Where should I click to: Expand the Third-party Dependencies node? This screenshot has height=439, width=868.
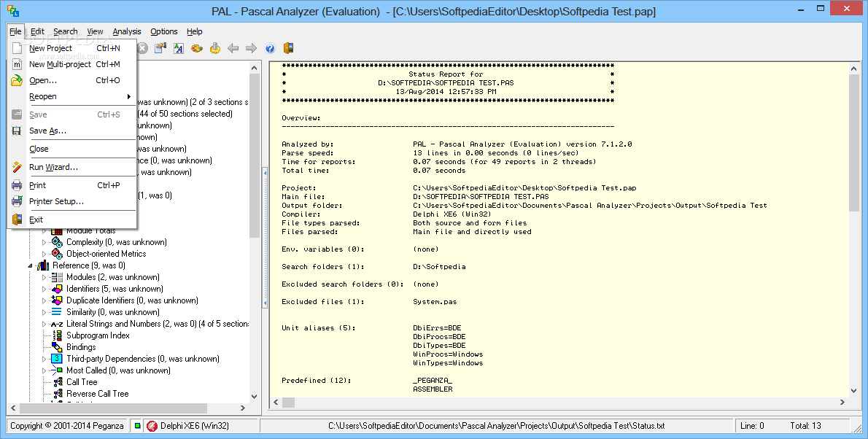click(44, 359)
